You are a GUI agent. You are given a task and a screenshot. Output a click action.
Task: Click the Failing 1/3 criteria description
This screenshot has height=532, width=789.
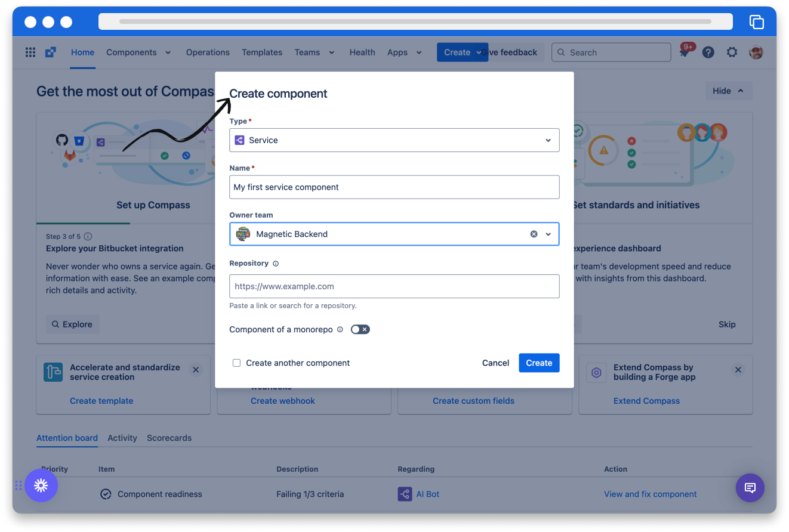[310, 494]
